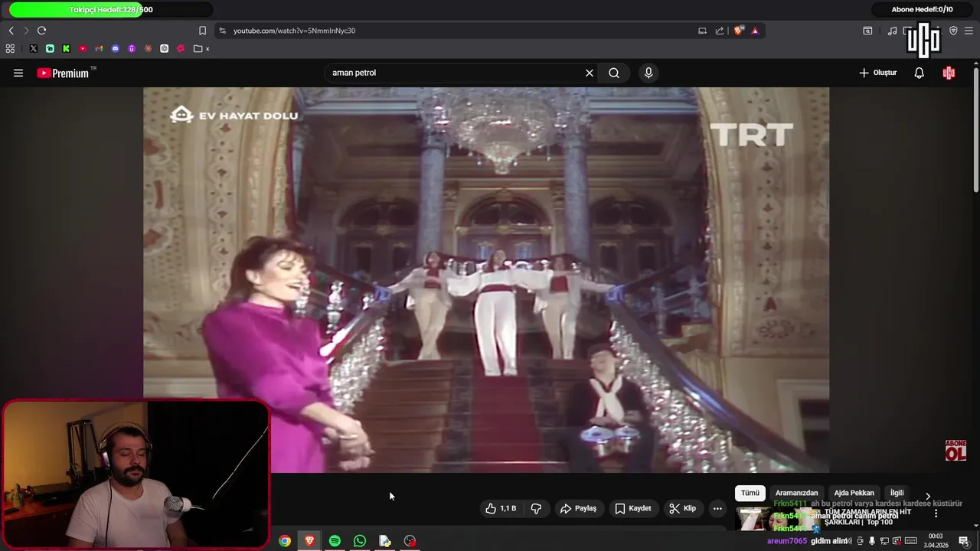The image size is (980, 551).
Task: Open site settings icon beside the URL
Action: (x=222, y=31)
